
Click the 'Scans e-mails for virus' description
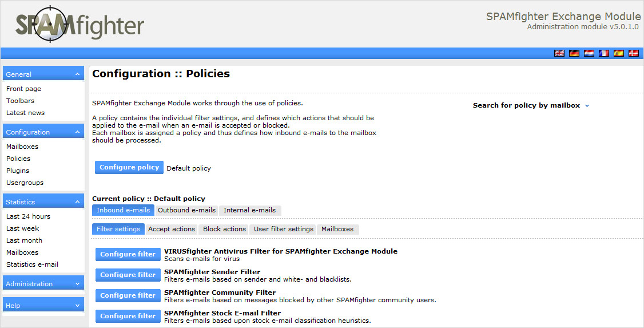point(202,259)
